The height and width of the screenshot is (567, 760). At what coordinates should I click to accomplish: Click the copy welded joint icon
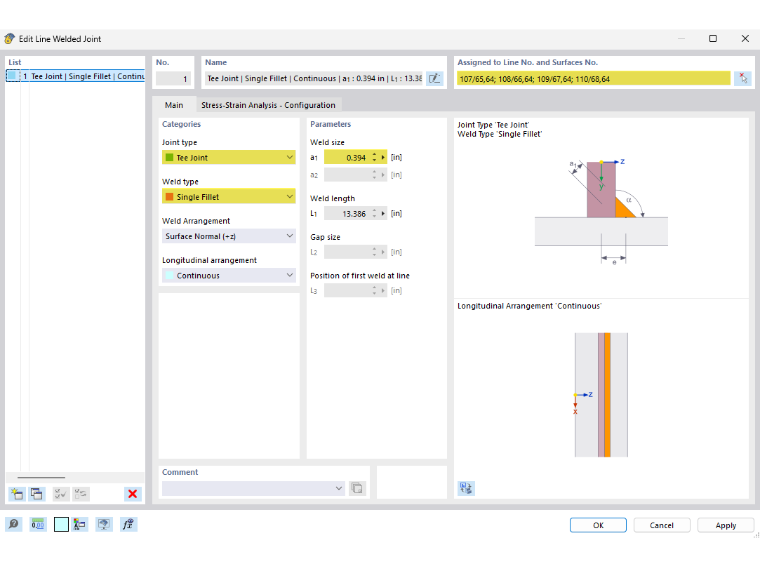[x=37, y=494]
